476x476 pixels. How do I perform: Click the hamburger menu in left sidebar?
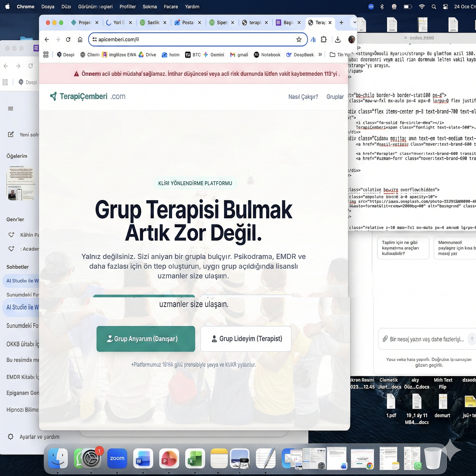pyautogui.click(x=11, y=109)
